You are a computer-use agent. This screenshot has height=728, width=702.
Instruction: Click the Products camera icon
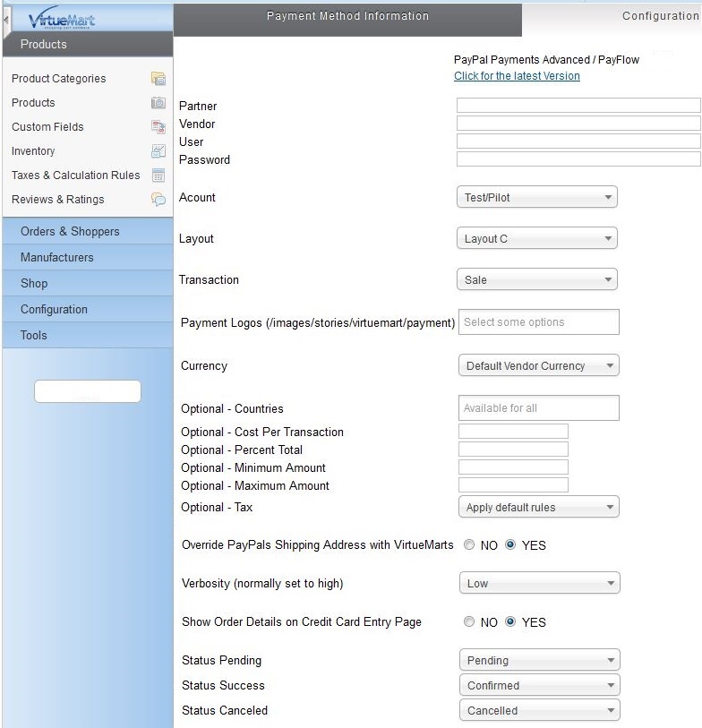coord(158,103)
